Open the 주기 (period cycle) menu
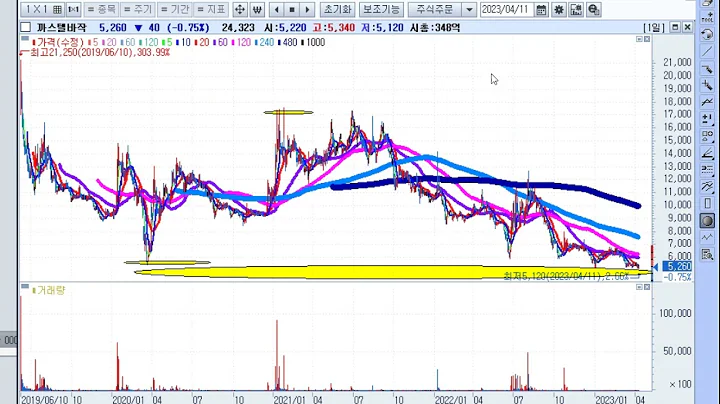 pyautogui.click(x=138, y=9)
